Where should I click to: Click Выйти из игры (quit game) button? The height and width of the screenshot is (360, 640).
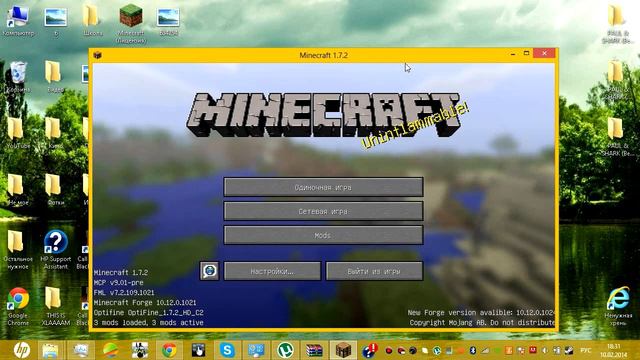point(374,271)
